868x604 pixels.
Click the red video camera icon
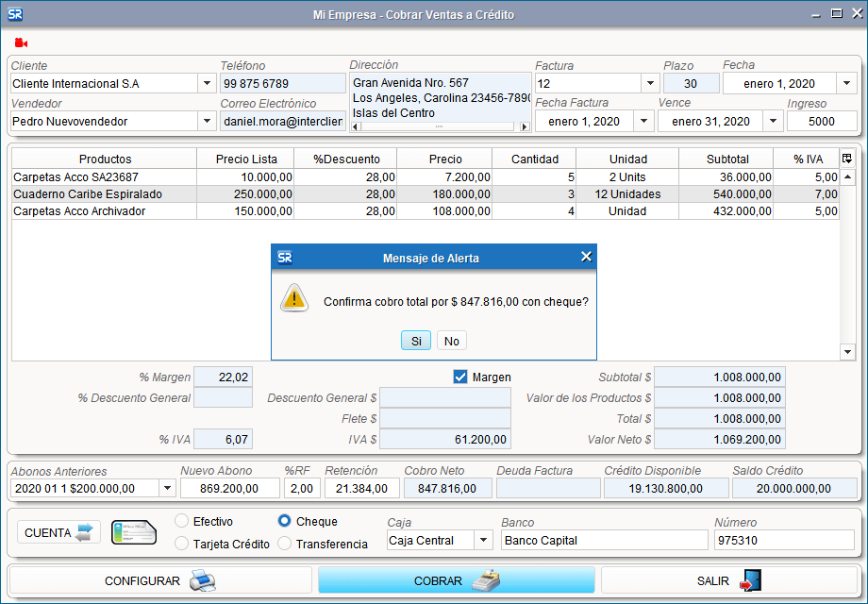21,42
